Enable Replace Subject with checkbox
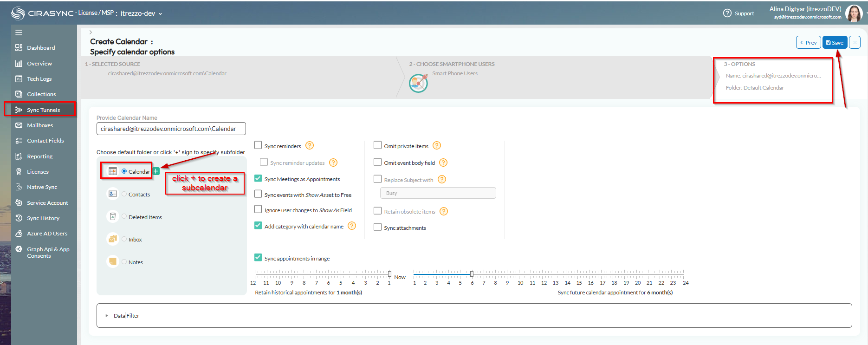 coord(378,179)
